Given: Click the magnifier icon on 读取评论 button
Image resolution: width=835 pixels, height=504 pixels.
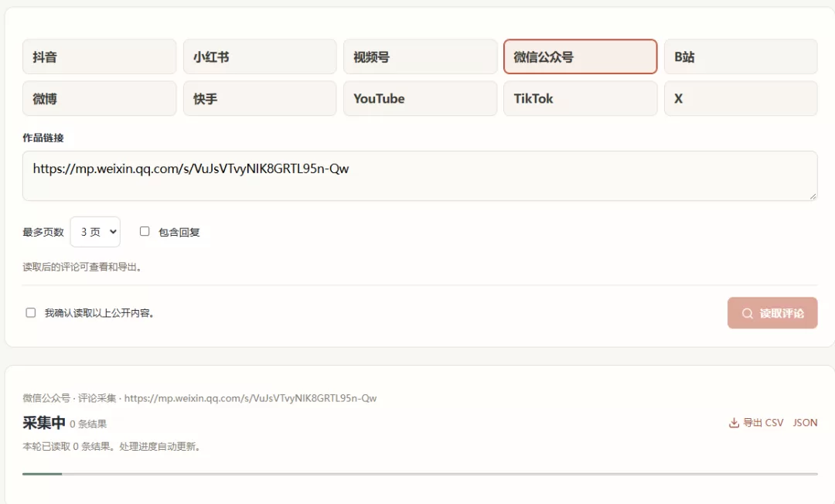Looking at the screenshot, I should click(747, 314).
